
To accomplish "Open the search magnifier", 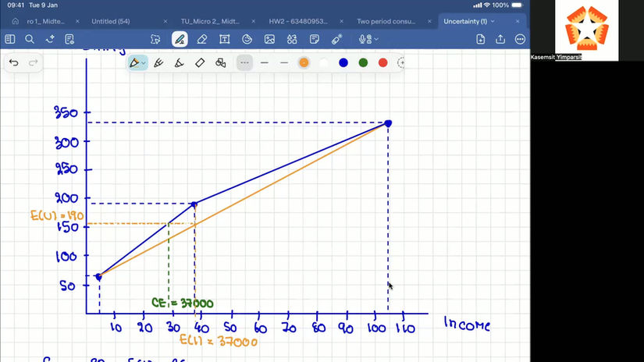I will pyautogui.click(x=30, y=39).
